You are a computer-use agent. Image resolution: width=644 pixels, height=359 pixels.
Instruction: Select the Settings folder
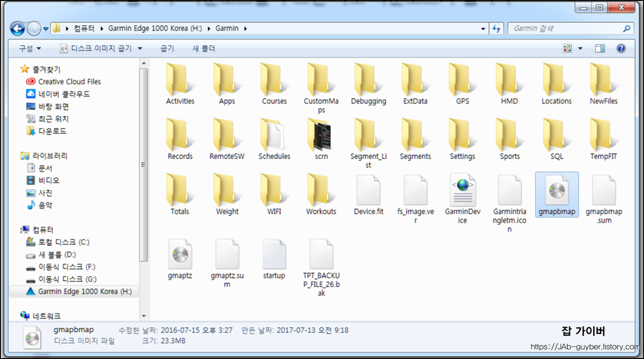pyautogui.click(x=463, y=140)
